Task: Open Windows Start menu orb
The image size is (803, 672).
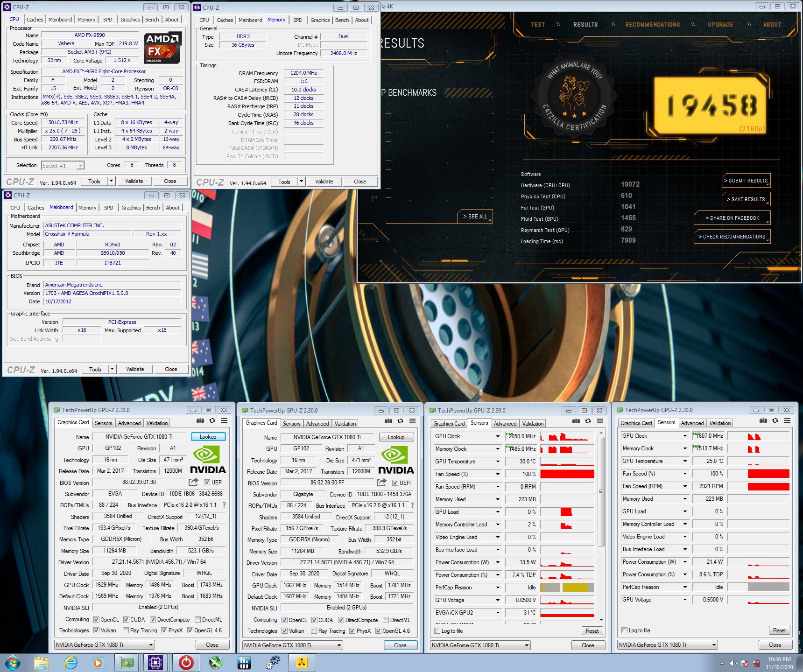Action: (x=12, y=663)
